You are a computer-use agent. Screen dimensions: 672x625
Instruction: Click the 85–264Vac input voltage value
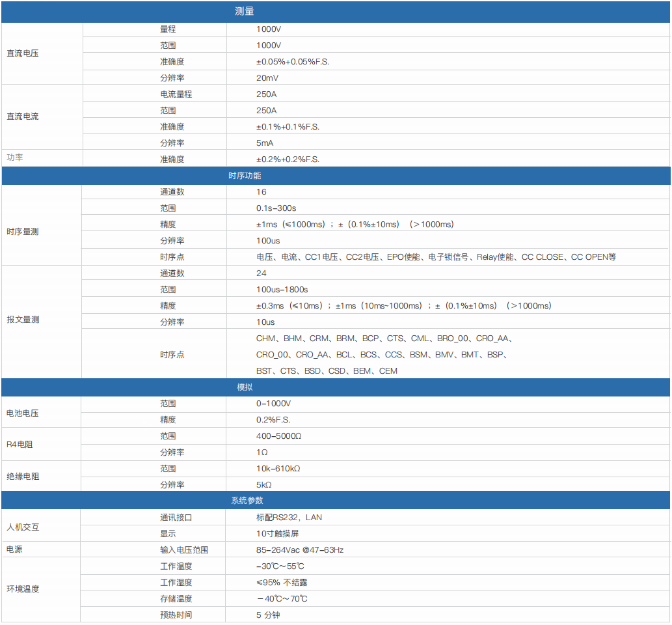(x=299, y=550)
